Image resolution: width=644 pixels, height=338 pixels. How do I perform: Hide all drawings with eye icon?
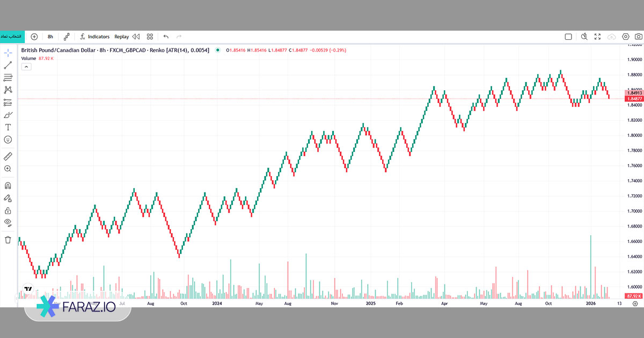[x=8, y=223]
